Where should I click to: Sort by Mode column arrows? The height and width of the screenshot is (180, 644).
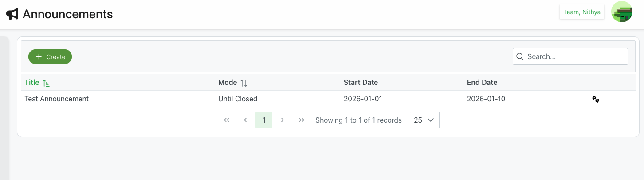click(244, 83)
